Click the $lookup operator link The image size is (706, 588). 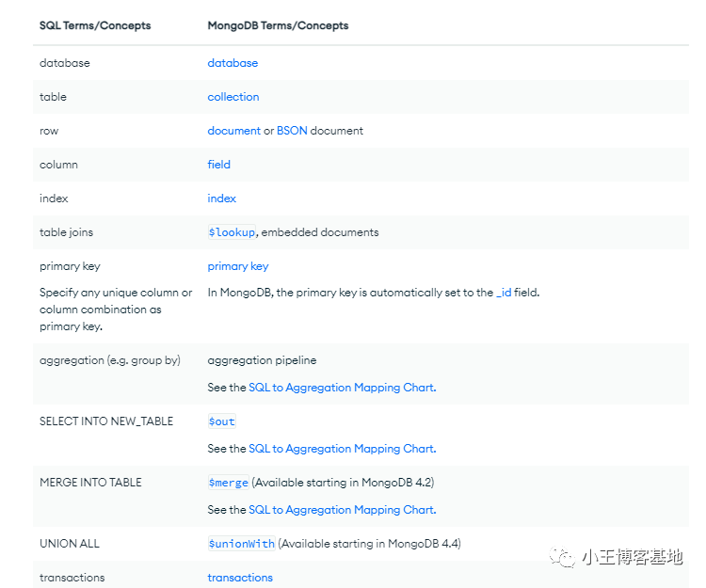coord(232,232)
